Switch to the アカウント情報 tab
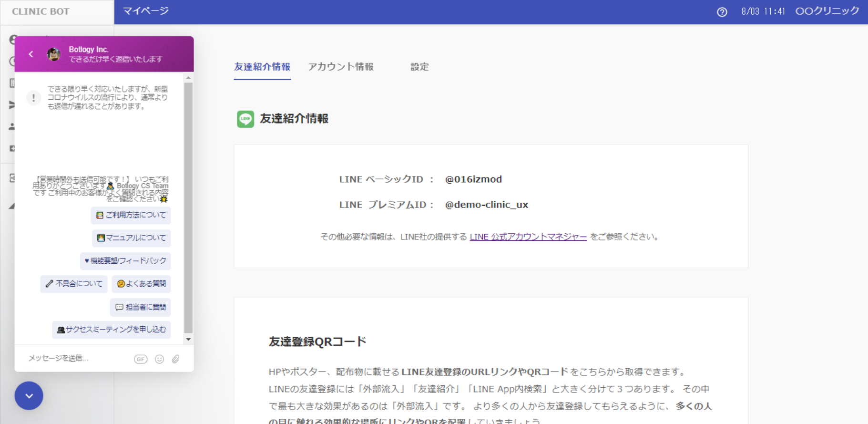 [x=341, y=67]
